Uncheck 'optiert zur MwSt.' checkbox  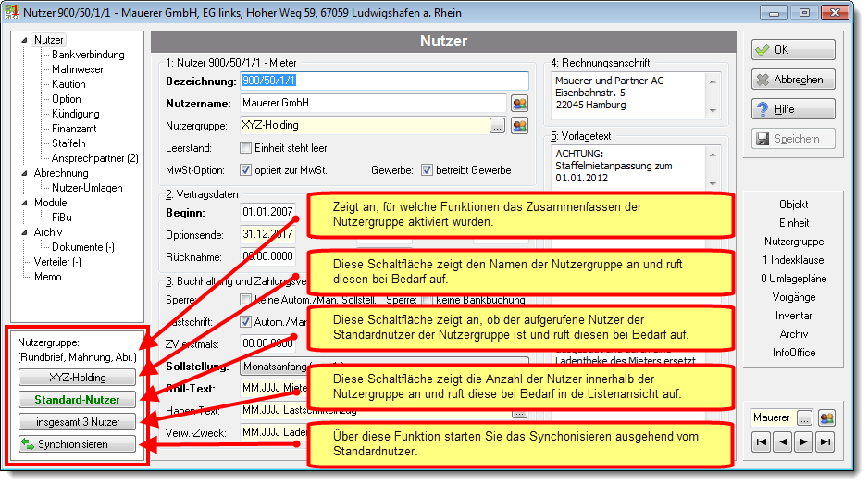pos(246,170)
